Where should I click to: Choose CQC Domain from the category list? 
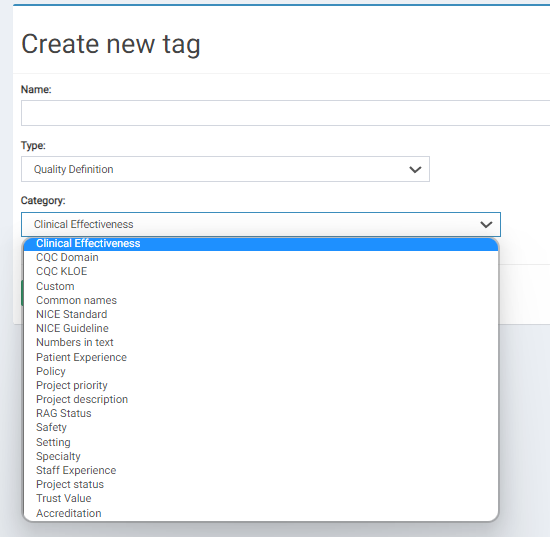coord(261,257)
